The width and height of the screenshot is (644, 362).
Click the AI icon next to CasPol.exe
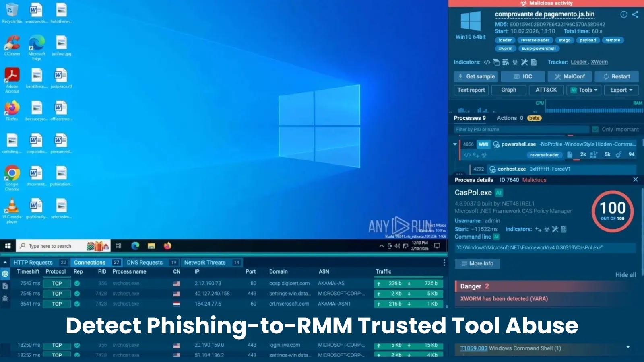pos(499,193)
